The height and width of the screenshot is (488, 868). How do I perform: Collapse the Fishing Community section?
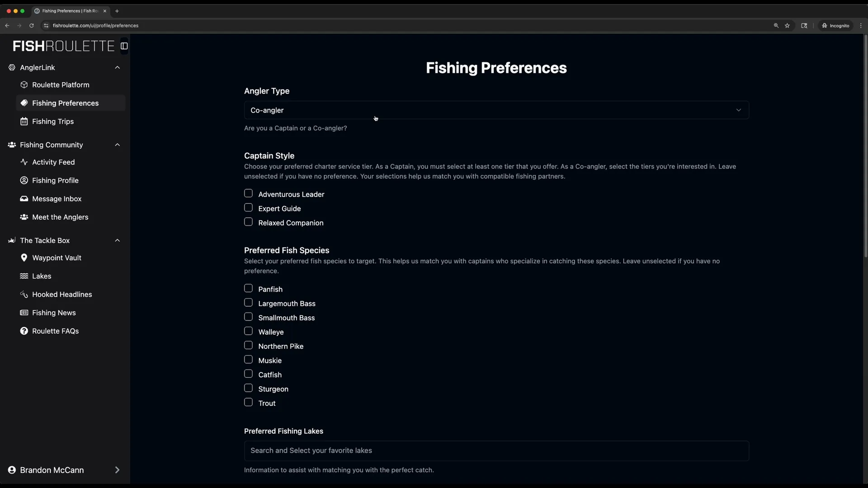117,145
